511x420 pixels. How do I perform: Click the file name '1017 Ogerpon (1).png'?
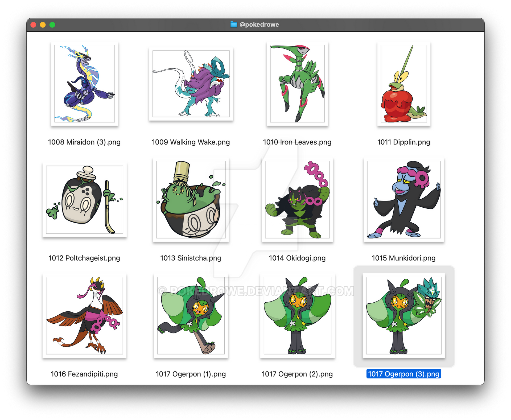click(191, 374)
